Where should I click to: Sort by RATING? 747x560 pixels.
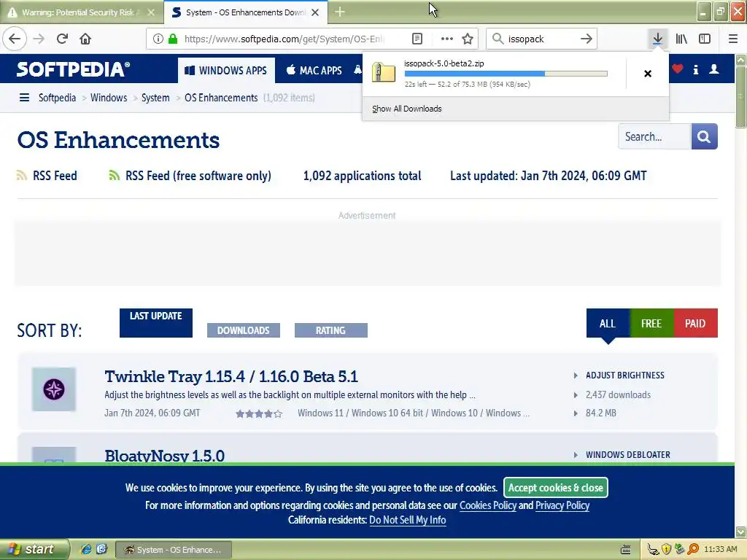click(331, 330)
